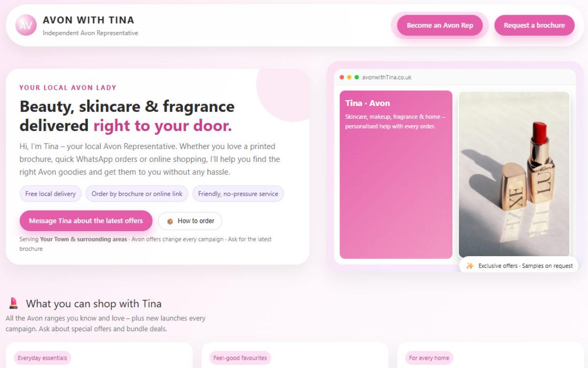Click the green dot in mock browser
Image resolution: width=588 pixels, height=368 pixels.
[x=357, y=78]
